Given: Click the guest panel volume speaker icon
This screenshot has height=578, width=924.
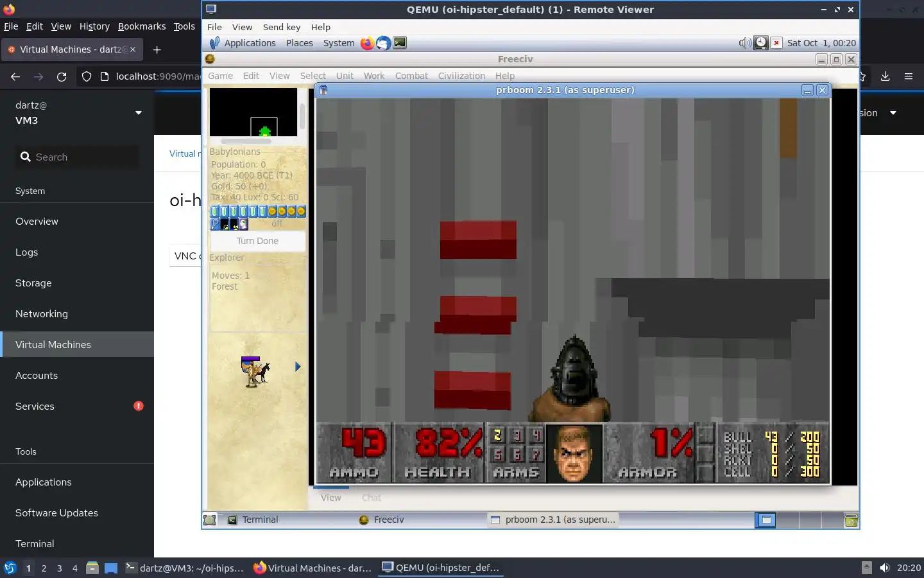Looking at the screenshot, I should point(744,43).
